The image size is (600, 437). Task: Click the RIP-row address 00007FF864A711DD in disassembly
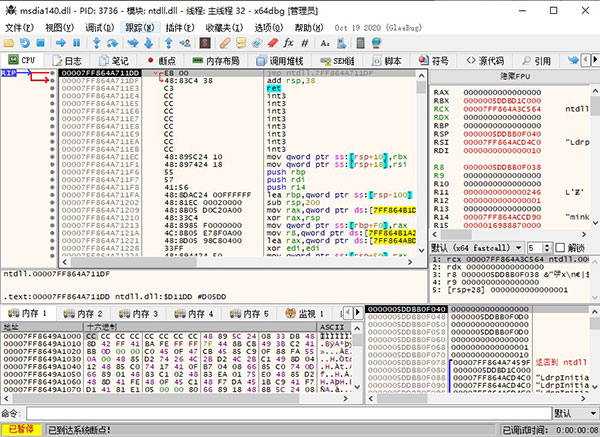click(x=100, y=73)
